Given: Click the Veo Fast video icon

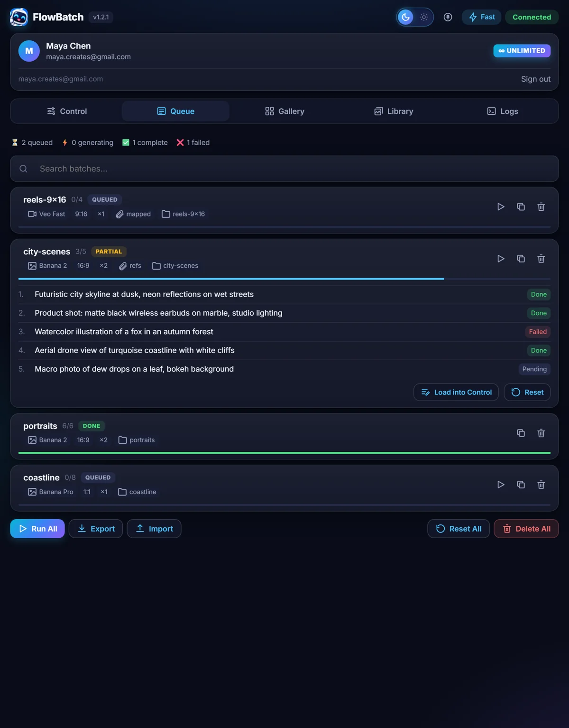Looking at the screenshot, I should [32, 214].
